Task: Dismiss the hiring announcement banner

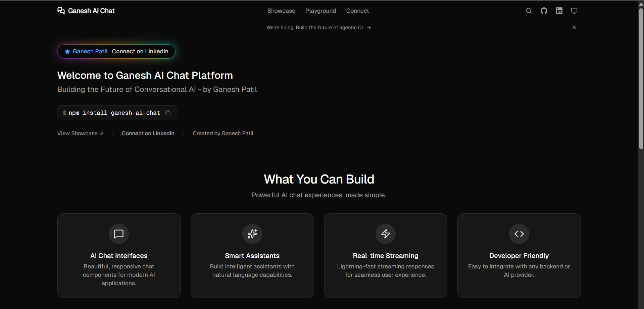Action: tap(574, 27)
